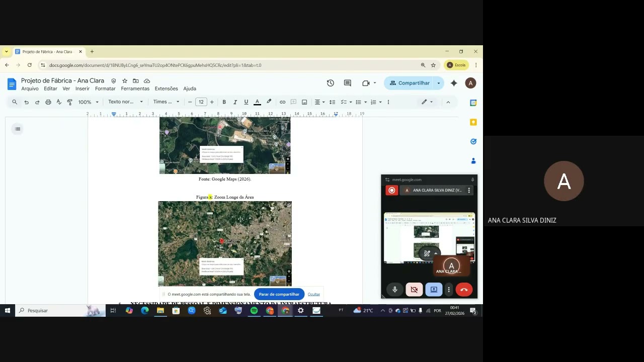Open the Extensões menu

point(166,88)
